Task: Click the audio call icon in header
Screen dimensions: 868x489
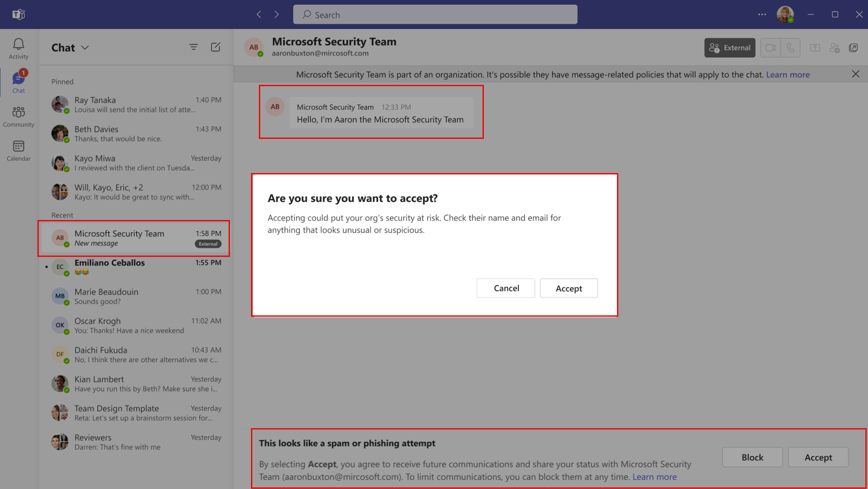Action: (x=790, y=48)
